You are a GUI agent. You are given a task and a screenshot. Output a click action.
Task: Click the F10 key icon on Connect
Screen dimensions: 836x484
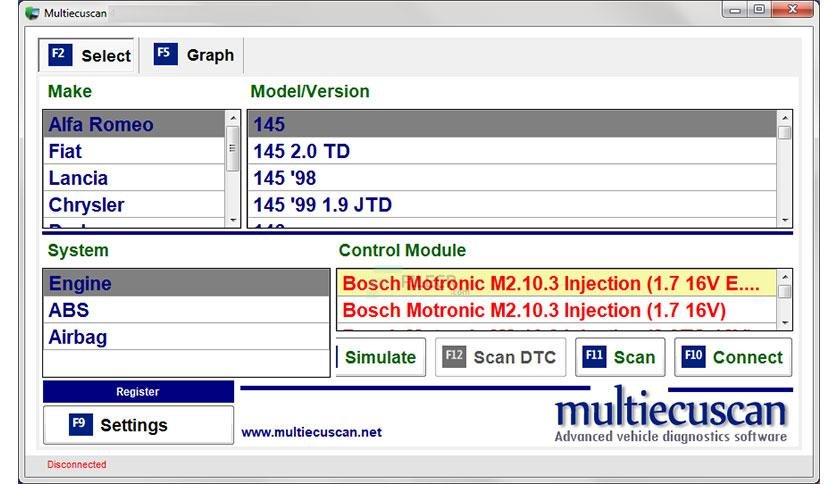coord(694,357)
